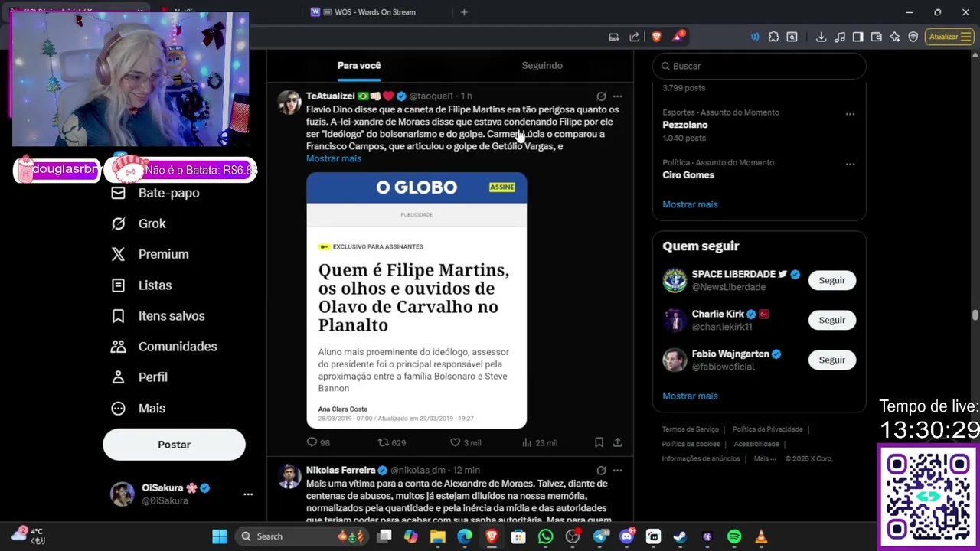Open browser extensions puzzle icon
Viewport: 980px width, 551px height.
click(773, 37)
